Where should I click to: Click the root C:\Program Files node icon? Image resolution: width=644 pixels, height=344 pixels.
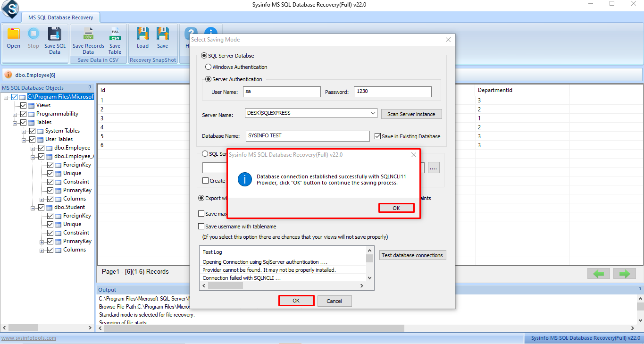22,97
